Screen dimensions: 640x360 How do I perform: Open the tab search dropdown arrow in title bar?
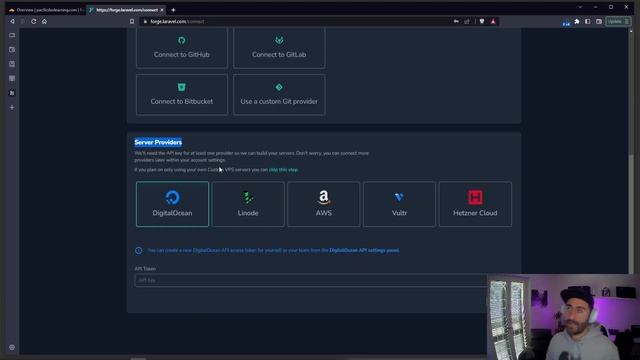tap(580, 7)
